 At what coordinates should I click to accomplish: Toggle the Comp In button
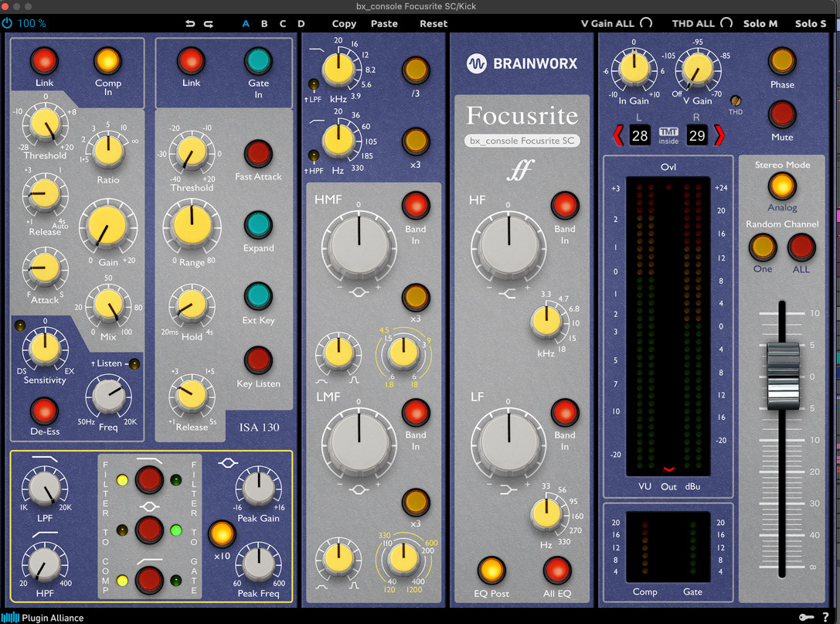click(107, 60)
